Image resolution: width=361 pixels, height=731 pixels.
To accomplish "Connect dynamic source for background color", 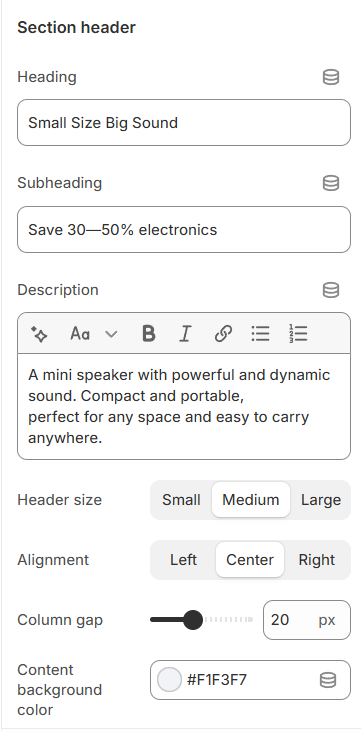I will point(328,680).
